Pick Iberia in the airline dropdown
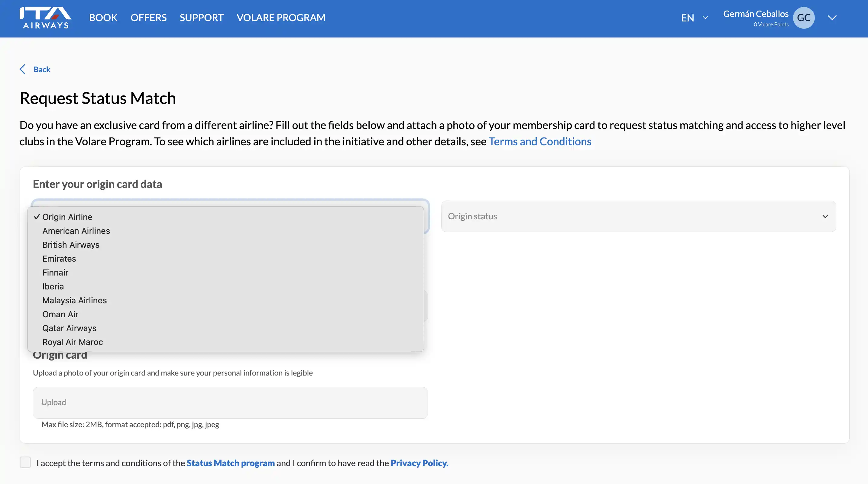The width and height of the screenshot is (868, 484). point(225,286)
